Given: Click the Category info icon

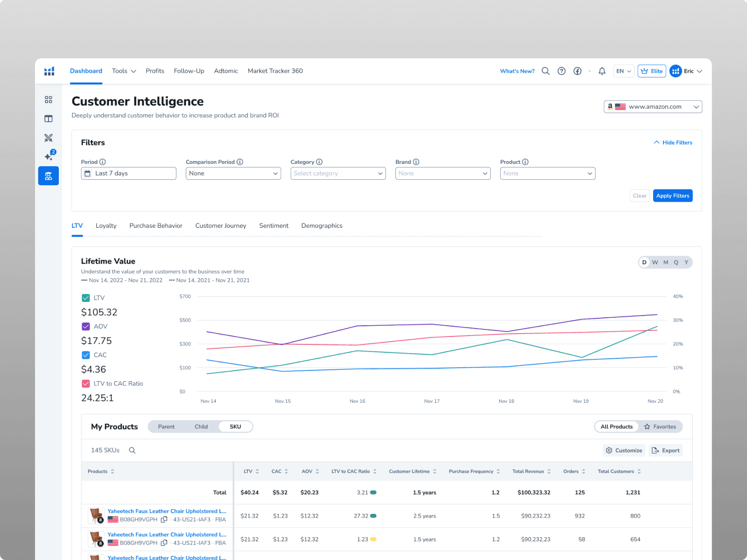Looking at the screenshot, I should (x=319, y=162).
